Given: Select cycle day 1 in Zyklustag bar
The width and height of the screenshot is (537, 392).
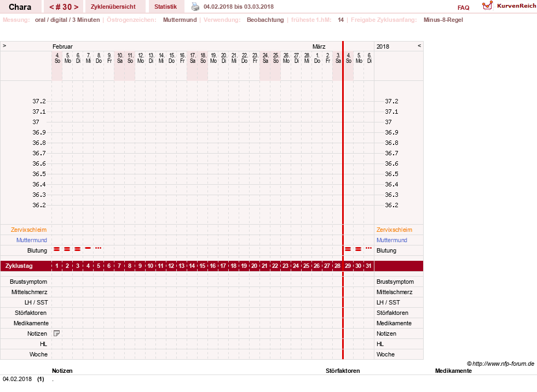Looking at the screenshot, I should (57, 266).
